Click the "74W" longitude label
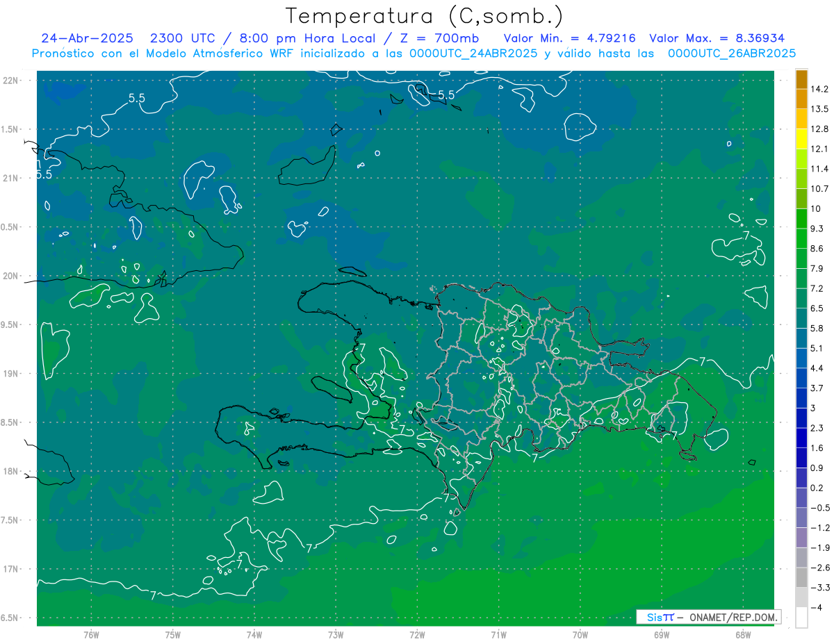The width and height of the screenshot is (834, 644). click(x=254, y=635)
